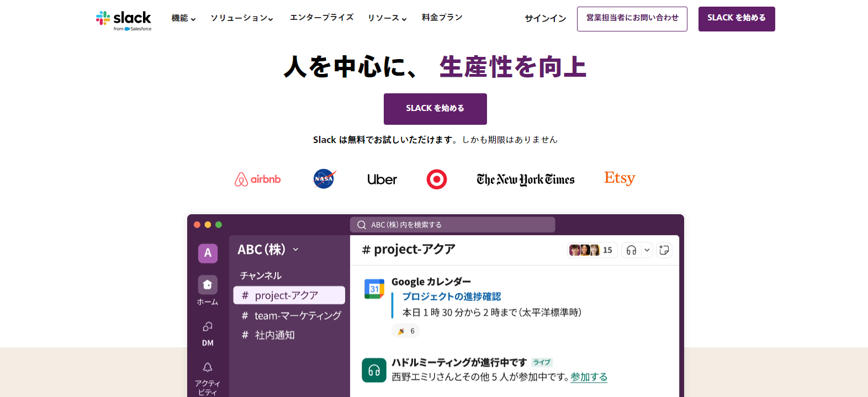Select the # project-アクア channel
The height and width of the screenshot is (397, 868).
click(289, 295)
